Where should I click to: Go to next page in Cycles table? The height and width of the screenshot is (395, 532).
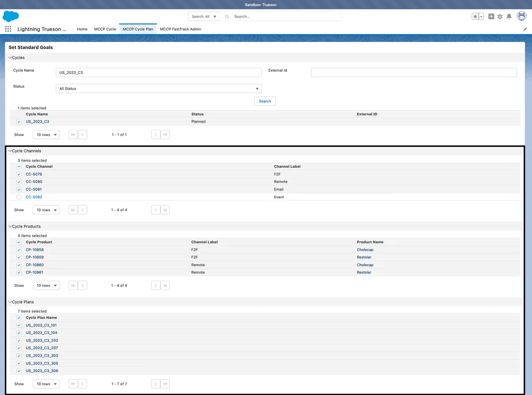(156, 134)
